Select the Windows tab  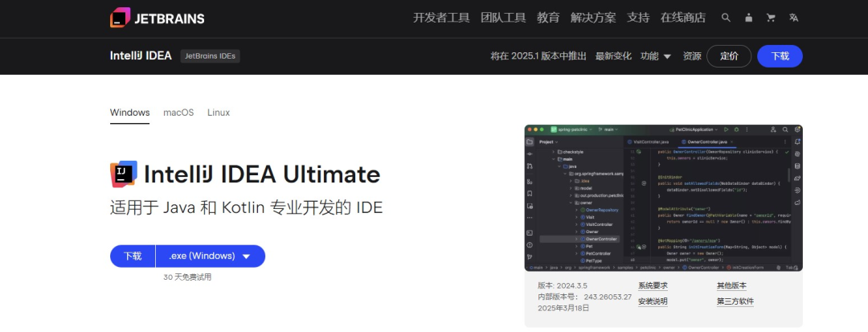coord(129,113)
